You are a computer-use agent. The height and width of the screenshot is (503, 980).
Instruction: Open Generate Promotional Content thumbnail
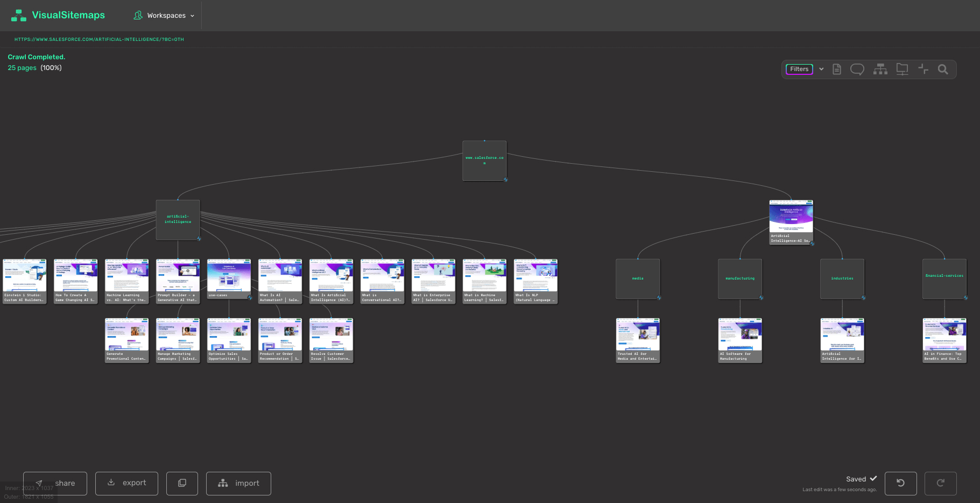(126, 340)
